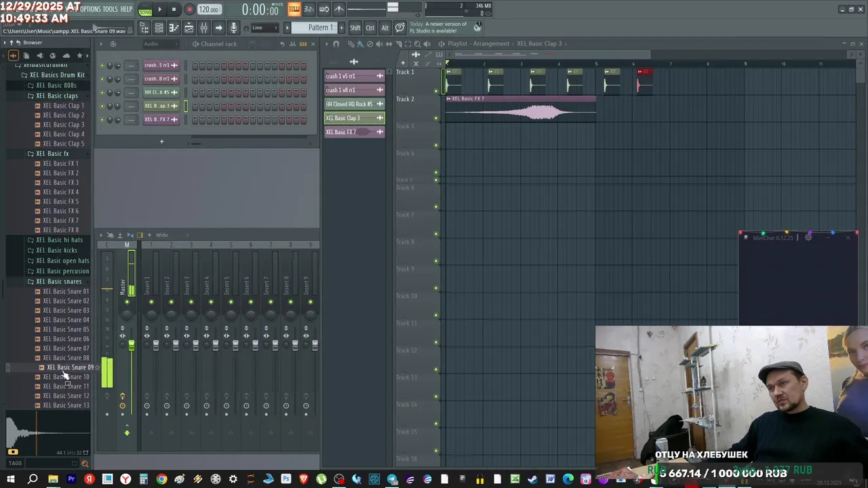Toggle the loop recording icon
Screen dimensions: 868x488
[x=323, y=9]
